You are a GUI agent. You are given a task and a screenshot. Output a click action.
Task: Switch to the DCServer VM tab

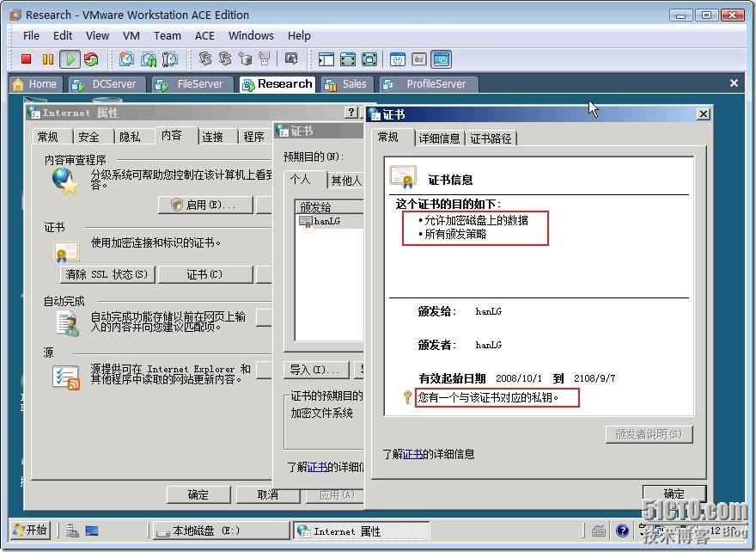click(x=106, y=84)
